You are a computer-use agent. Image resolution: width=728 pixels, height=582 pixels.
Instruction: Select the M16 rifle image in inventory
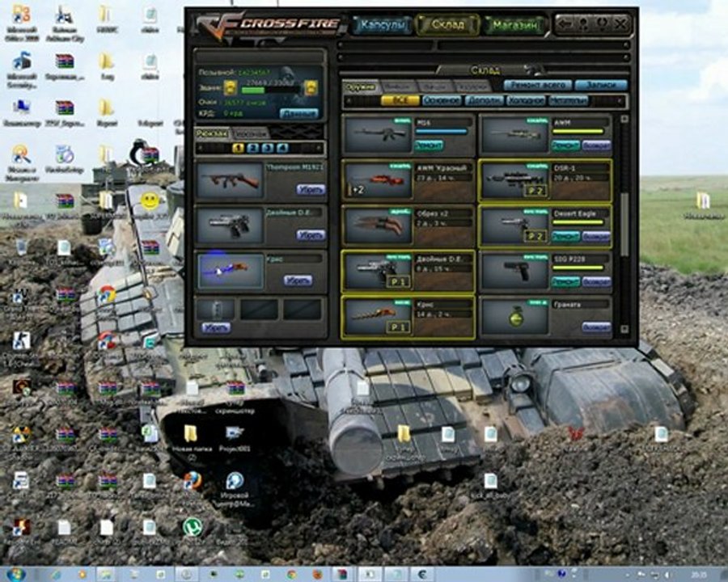pos(379,135)
